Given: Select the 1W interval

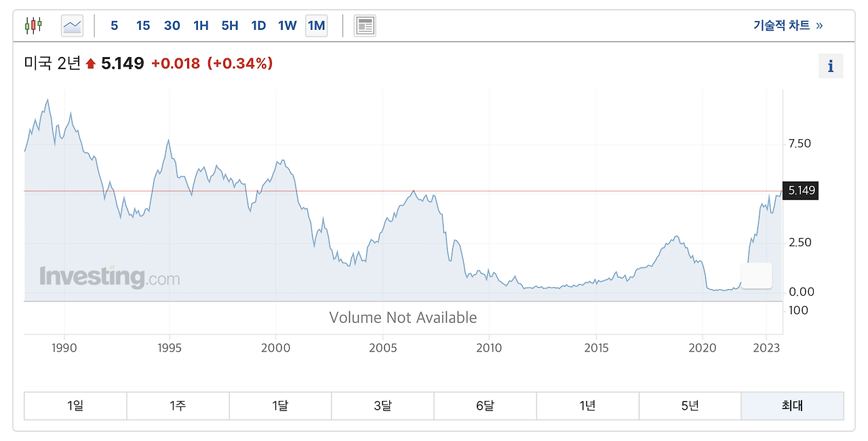Looking at the screenshot, I should [x=288, y=26].
